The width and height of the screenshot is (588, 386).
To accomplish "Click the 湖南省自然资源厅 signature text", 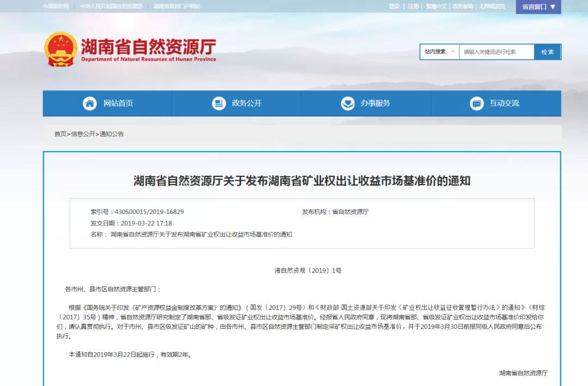I will pyautogui.click(x=524, y=373).
